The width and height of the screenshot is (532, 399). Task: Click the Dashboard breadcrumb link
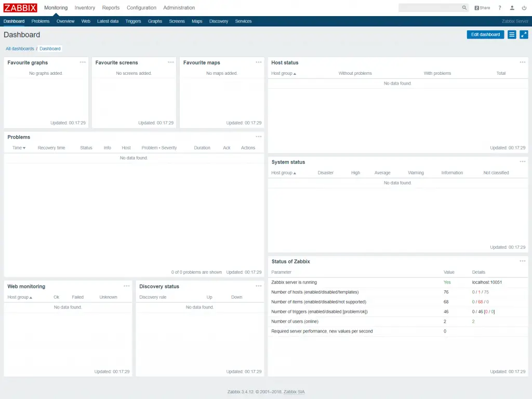click(50, 49)
